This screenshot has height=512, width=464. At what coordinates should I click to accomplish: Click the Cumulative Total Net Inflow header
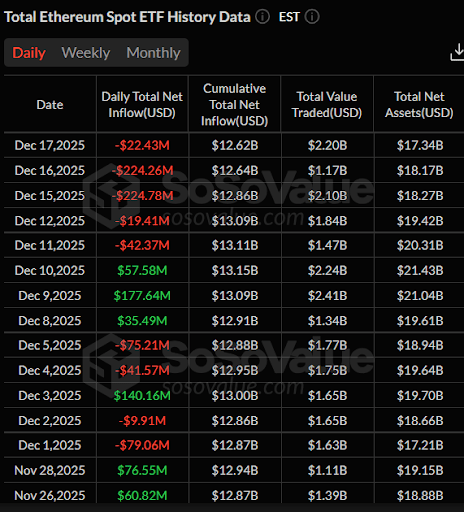pos(235,105)
